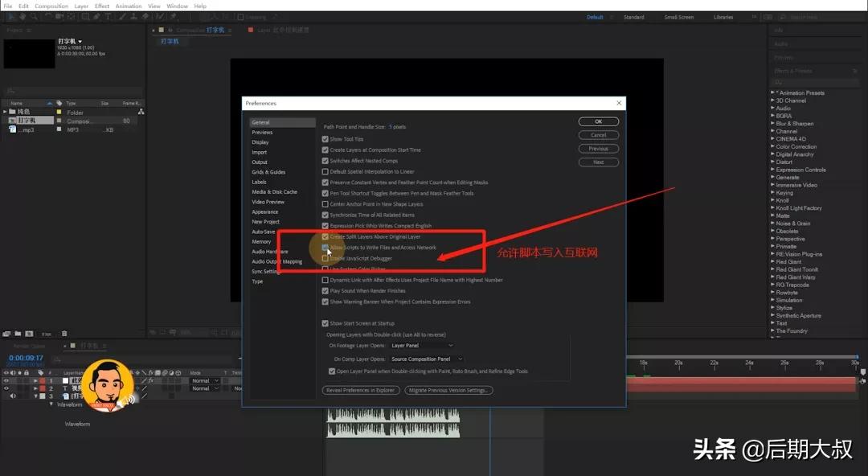
Task: Click the trash delete icon in Project panel
Action: point(64,334)
